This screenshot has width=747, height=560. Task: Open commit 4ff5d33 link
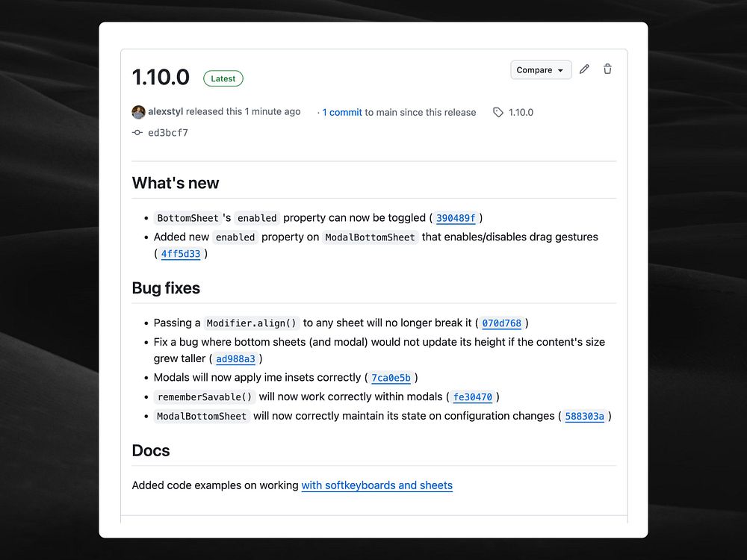click(181, 254)
